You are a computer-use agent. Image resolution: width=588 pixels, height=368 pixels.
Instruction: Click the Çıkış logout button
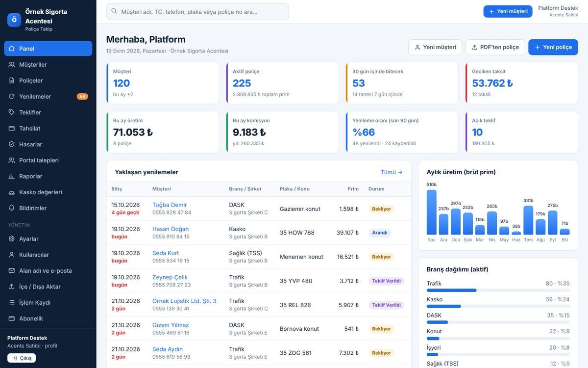tap(22, 358)
